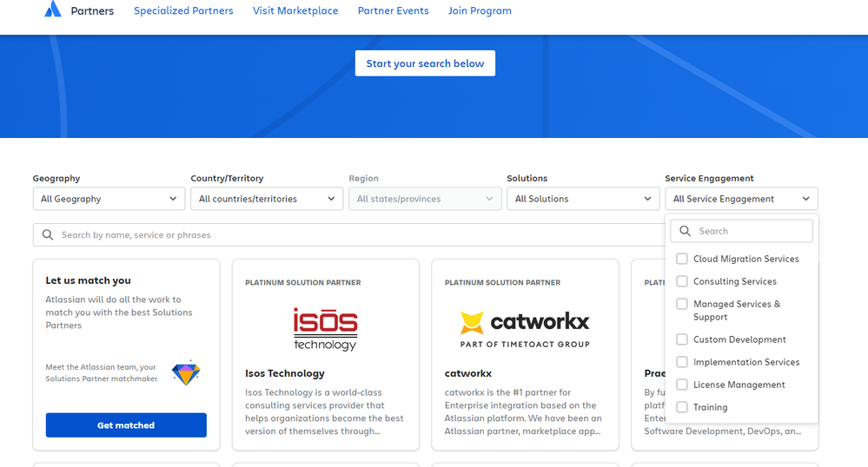
Task: Collapse the All Service Engagement dropdown
Action: click(741, 199)
